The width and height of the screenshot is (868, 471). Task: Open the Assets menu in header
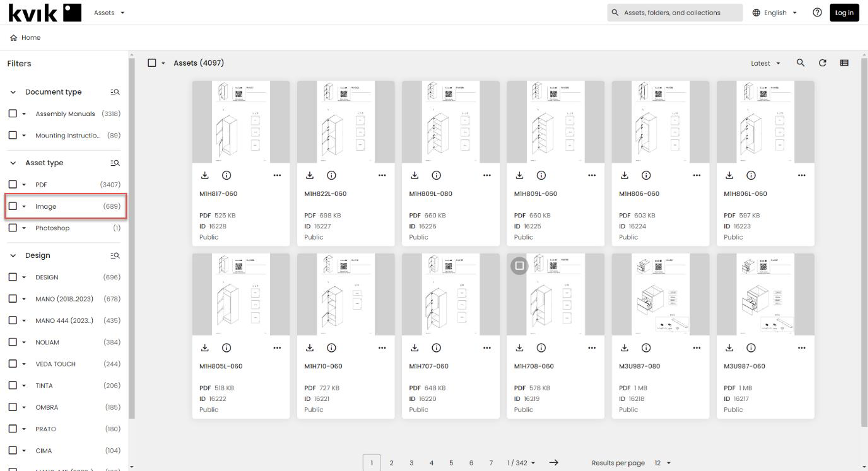click(108, 13)
